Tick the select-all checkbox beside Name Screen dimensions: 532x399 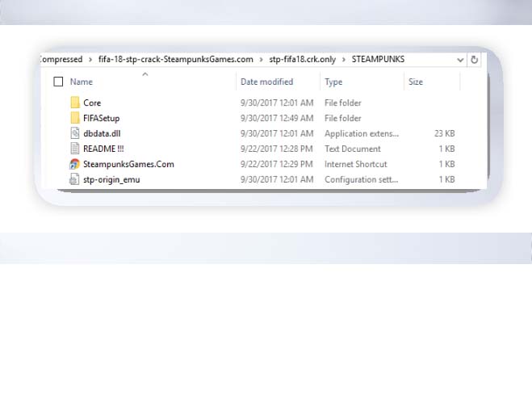(58, 82)
